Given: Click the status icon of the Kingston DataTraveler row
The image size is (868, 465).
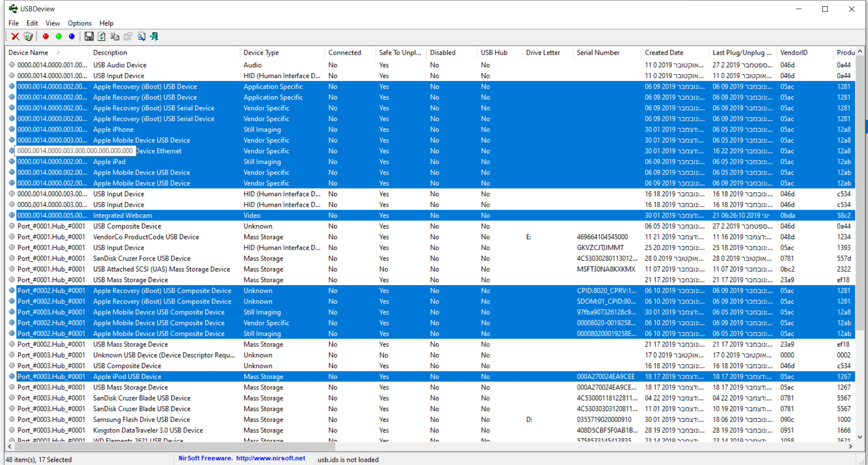Looking at the screenshot, I should (x=12, y=431).
